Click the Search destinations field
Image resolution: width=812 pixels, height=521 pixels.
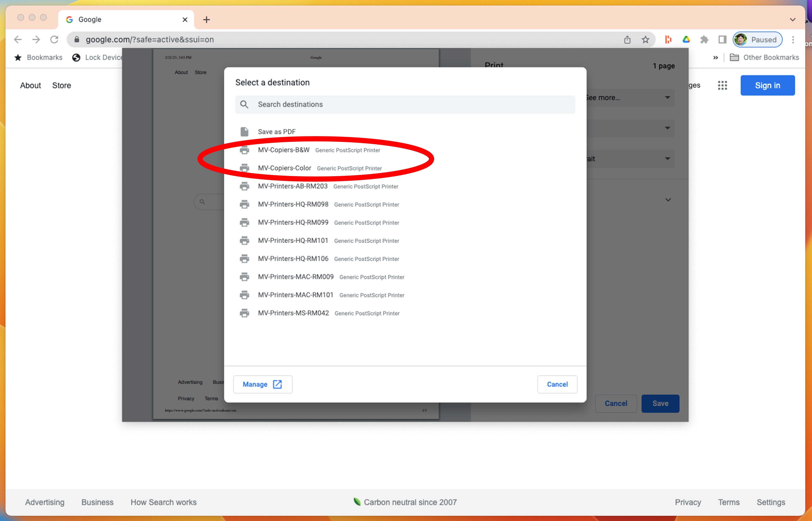point(405,105)
